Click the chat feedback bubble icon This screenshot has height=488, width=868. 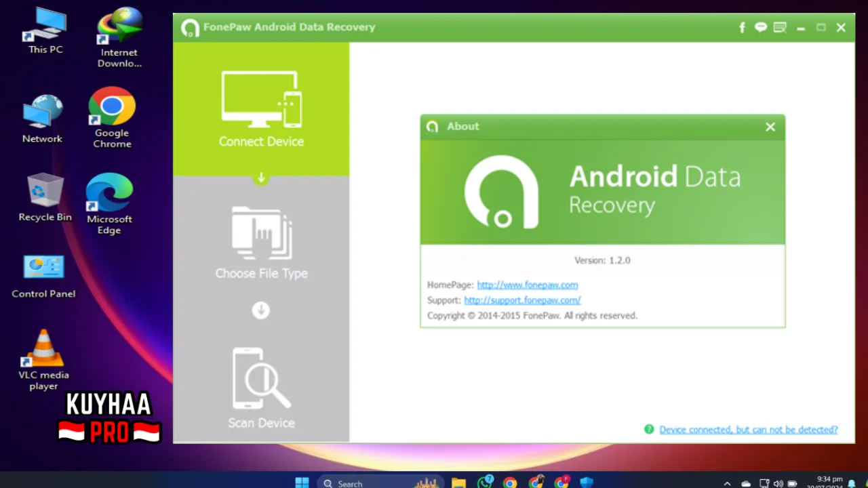(761, 27)
